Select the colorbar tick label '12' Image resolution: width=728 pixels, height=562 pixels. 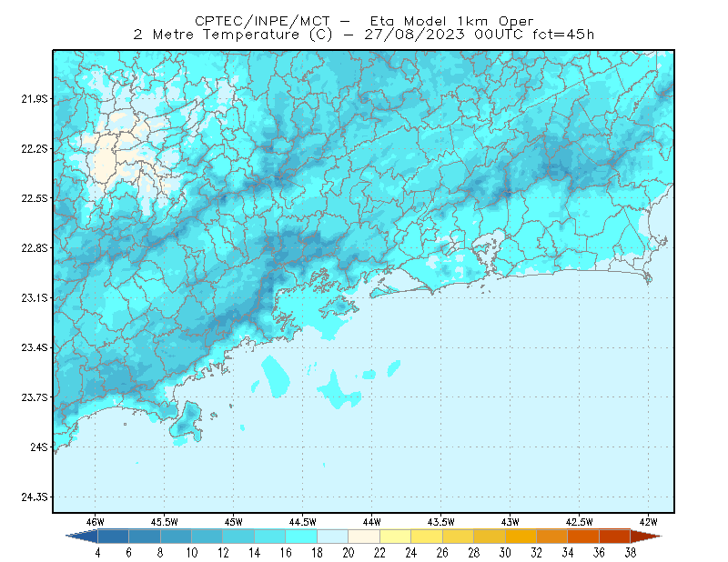coord(223,553)
